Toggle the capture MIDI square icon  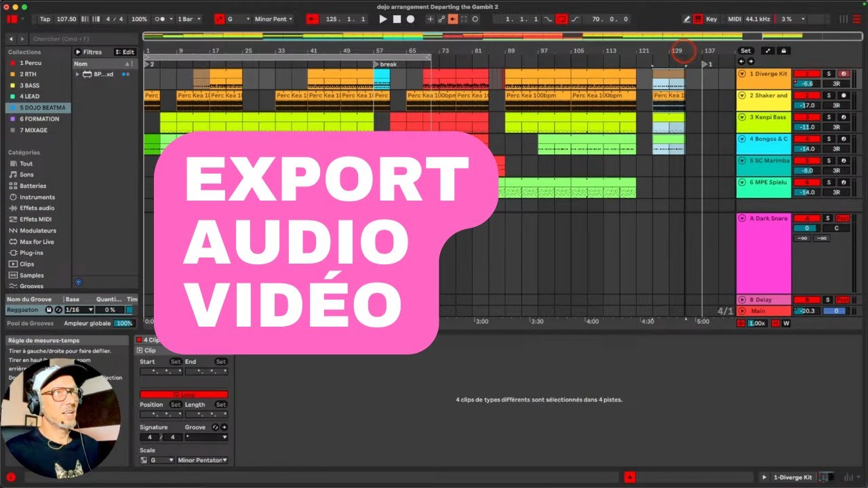tap(464, 19)
